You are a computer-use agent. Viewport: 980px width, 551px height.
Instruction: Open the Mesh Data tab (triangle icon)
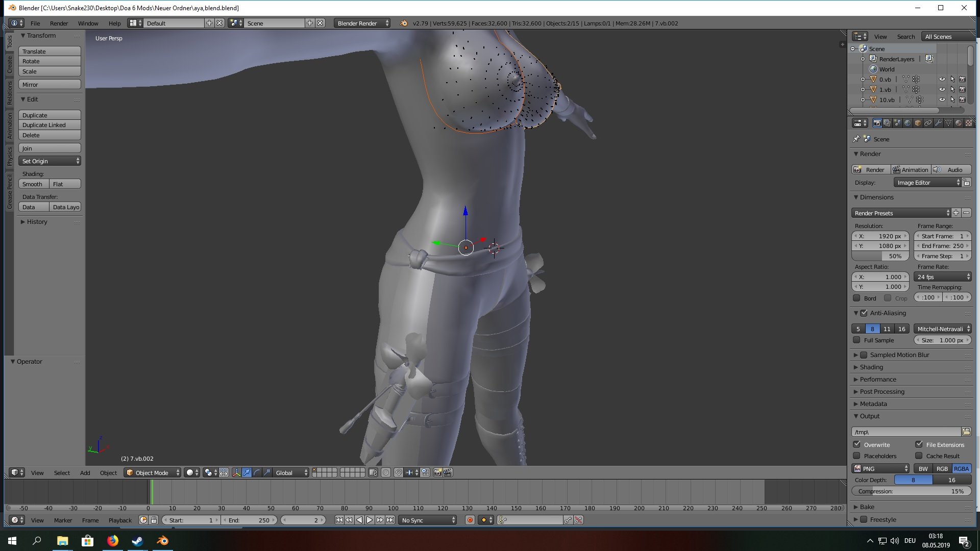pyautogui.click(x=948, y=123)
